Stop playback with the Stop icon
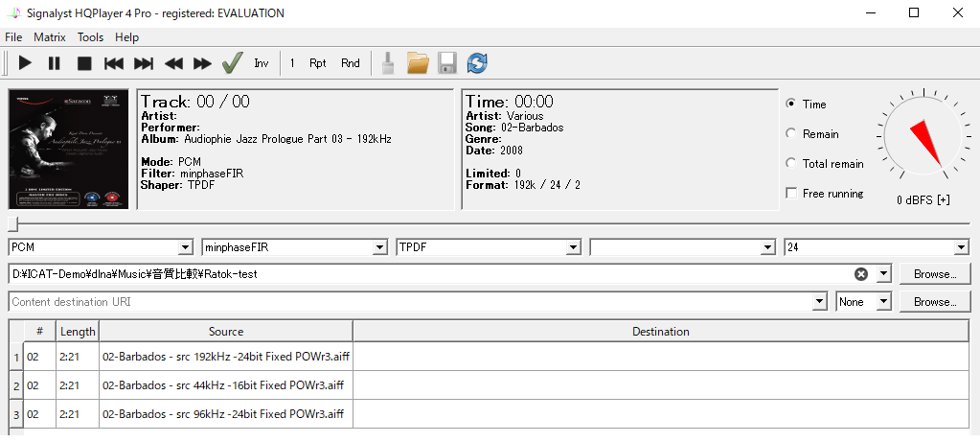980x442 pixels. (84, 63)
